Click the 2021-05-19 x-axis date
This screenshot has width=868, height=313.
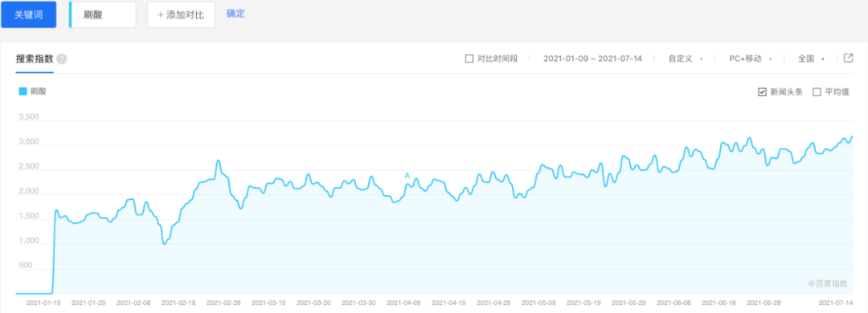[583, 303]
